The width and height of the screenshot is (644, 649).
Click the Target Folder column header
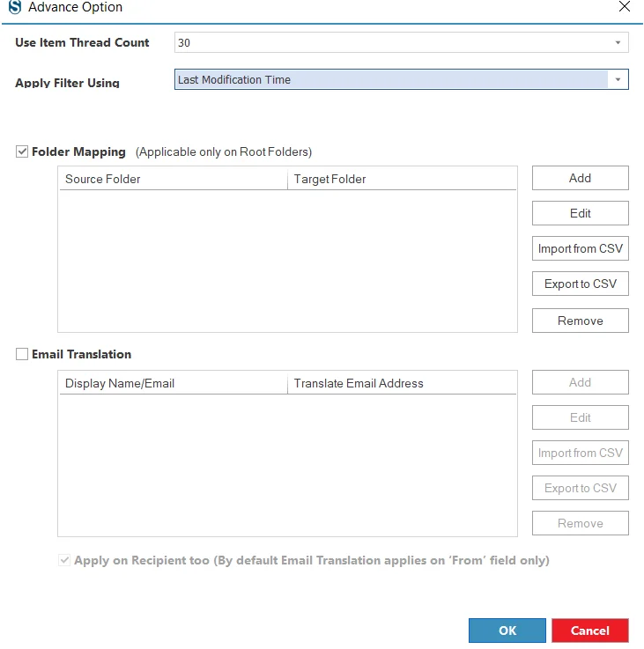[402, 179]
